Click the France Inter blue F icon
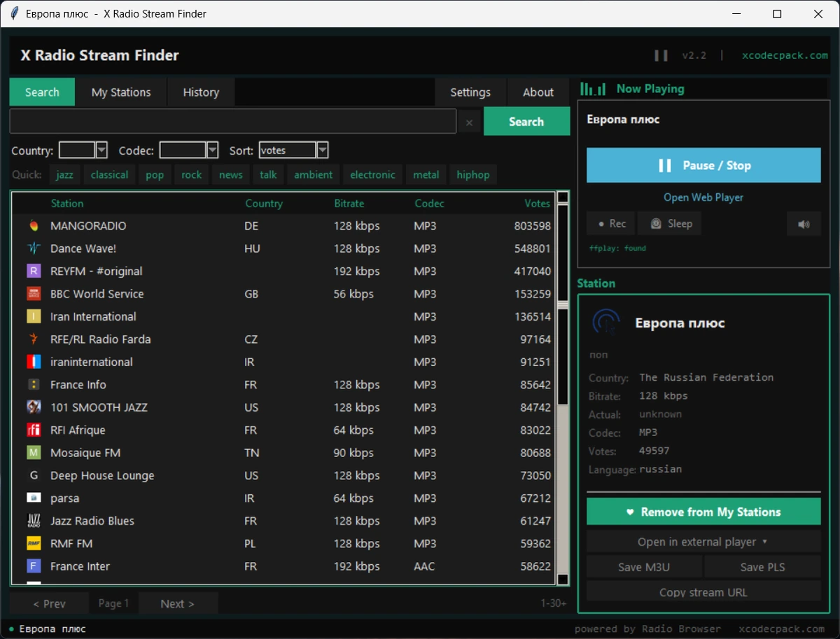840x639 pixels. coord(34,566)
